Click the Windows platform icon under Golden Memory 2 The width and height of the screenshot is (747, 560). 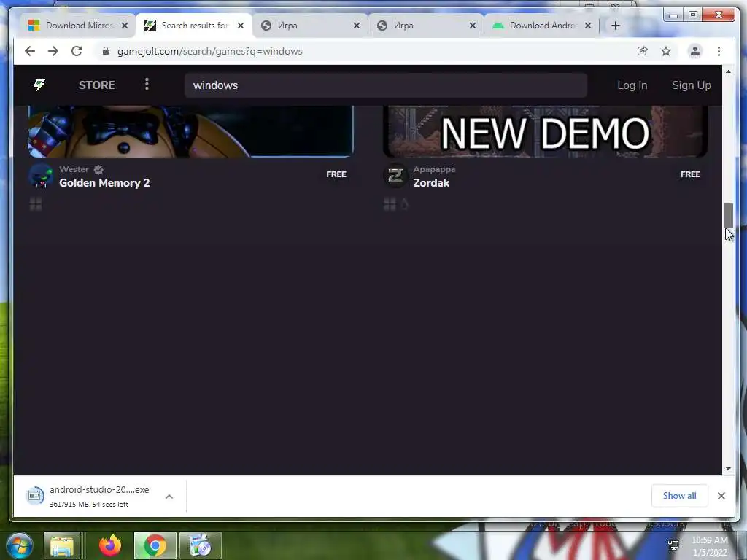click(36, 204)
